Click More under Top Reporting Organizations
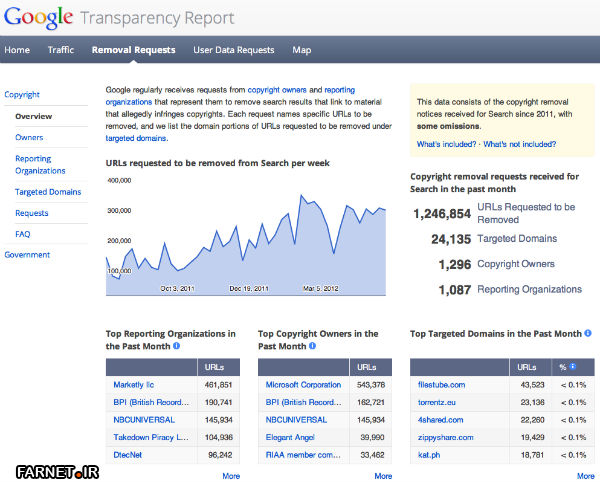Image resolution: width=600 pixels, height=483 pixels. 231,476
